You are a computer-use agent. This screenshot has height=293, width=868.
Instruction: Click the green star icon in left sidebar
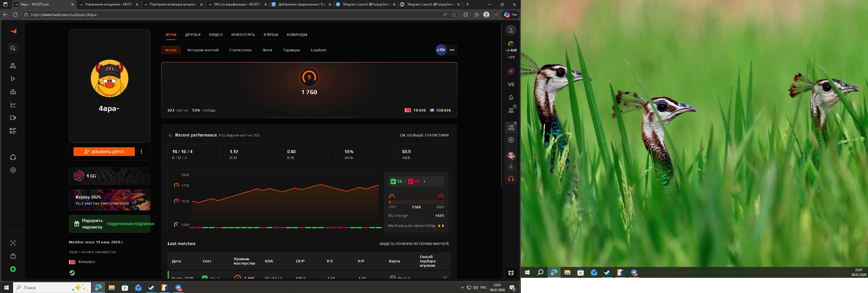click(x=13, y=269)
